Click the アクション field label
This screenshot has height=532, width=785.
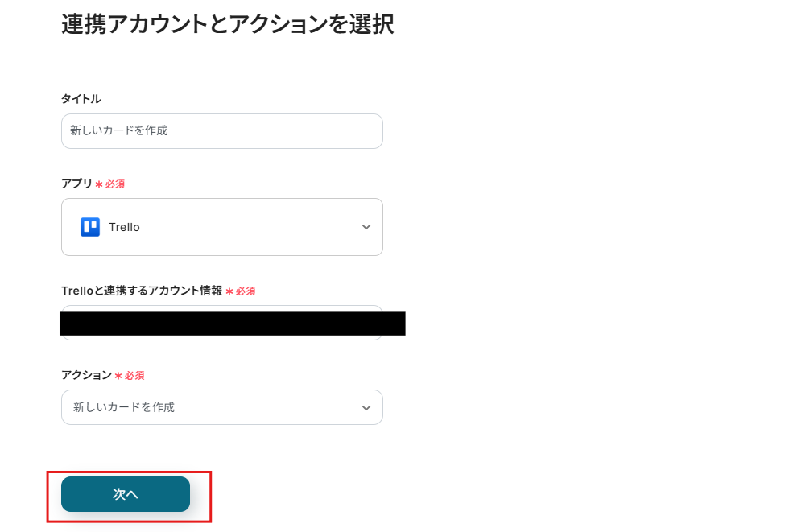(86, 375)
